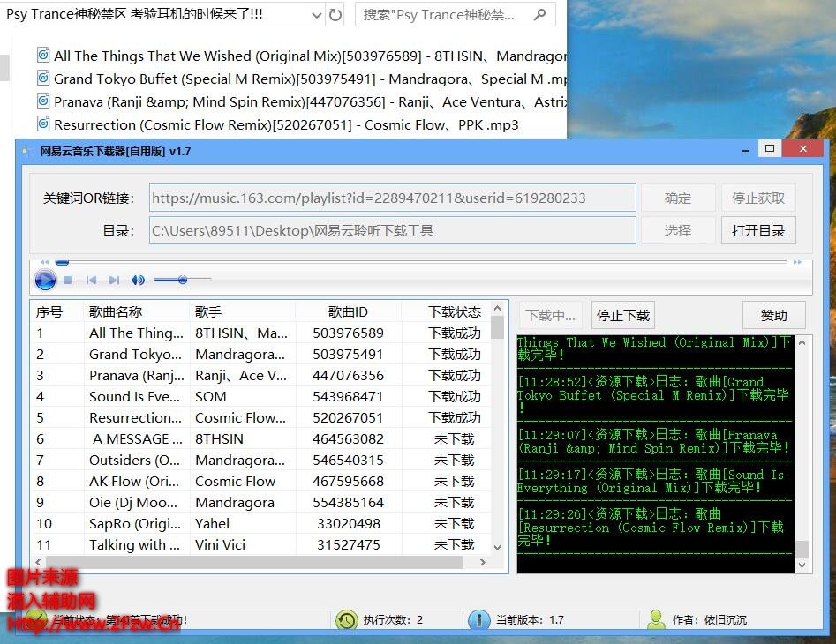Click the app star icon in title bar
Image resolution: width=836 pixels, height=644 pixels.
(27, 151)
